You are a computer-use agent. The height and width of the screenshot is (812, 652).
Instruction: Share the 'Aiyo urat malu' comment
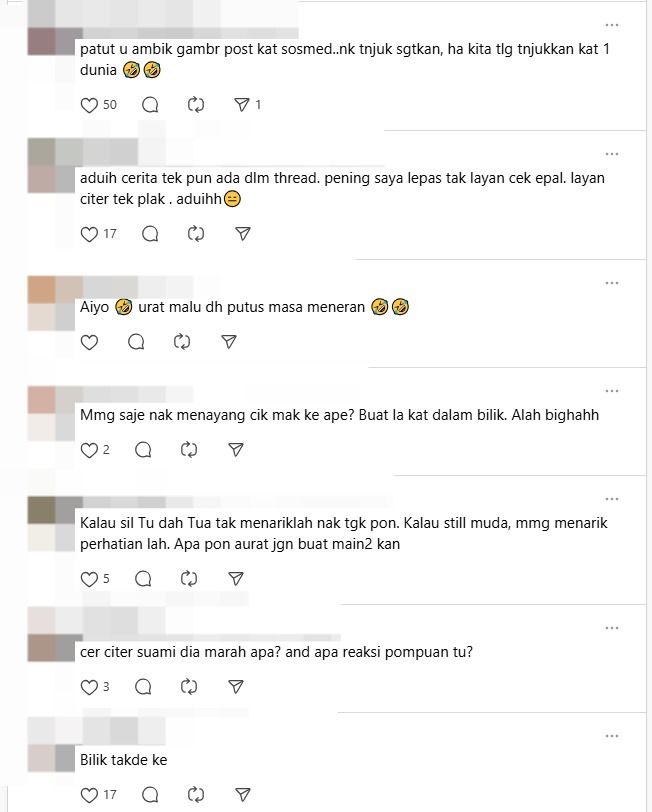[x=228, y=342]
